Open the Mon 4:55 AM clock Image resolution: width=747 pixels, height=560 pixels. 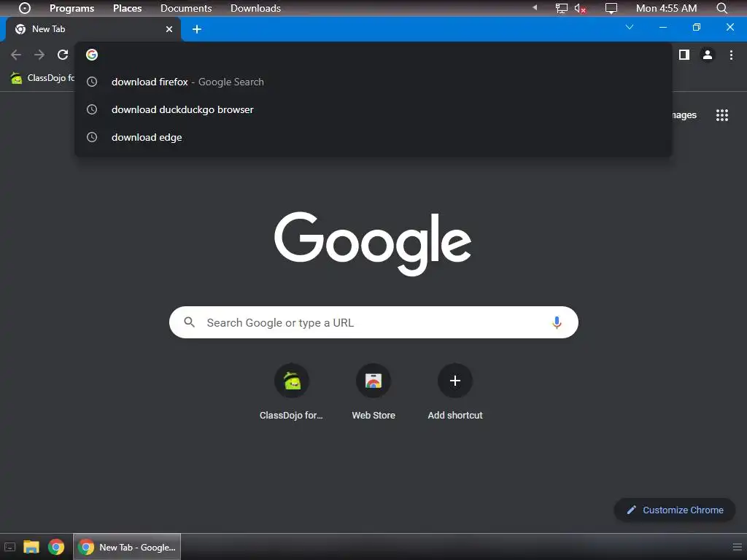click(666, 8)
